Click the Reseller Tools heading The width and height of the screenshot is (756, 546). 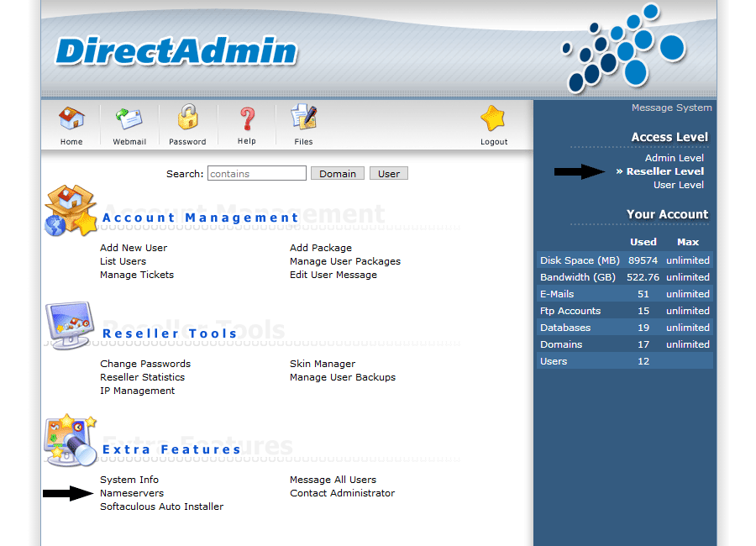[170, 333]
